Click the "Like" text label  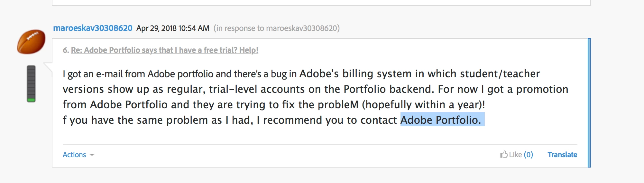[x=515, y=155]
